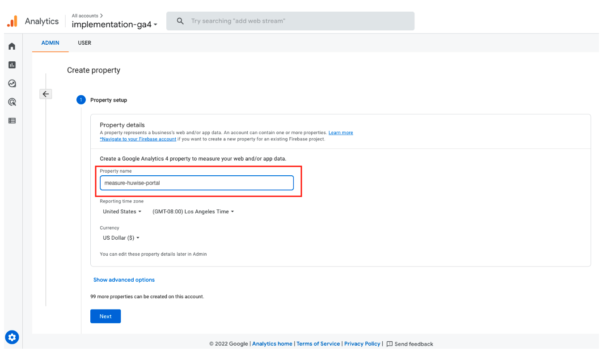The width and height of the screenshot is (613, 364).
Task: Open the Home icon in sidebar
Action: tap(12, 46)
